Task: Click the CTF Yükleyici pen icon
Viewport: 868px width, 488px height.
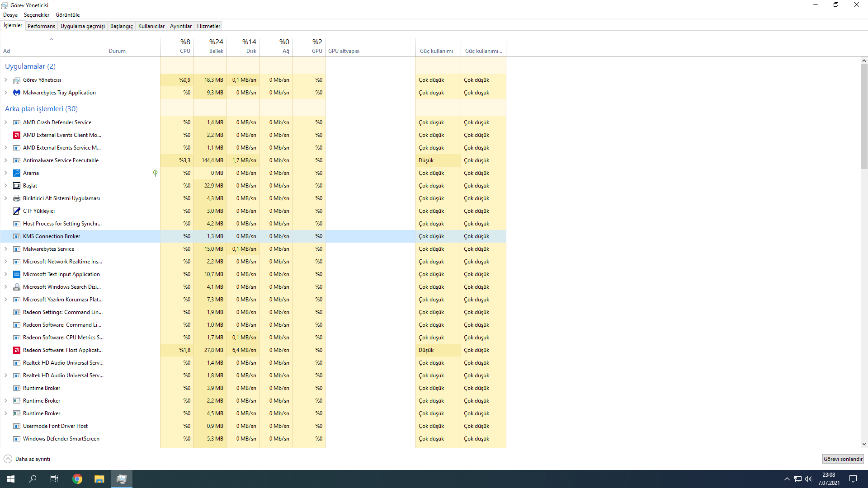Action: (x=17, y=211)
